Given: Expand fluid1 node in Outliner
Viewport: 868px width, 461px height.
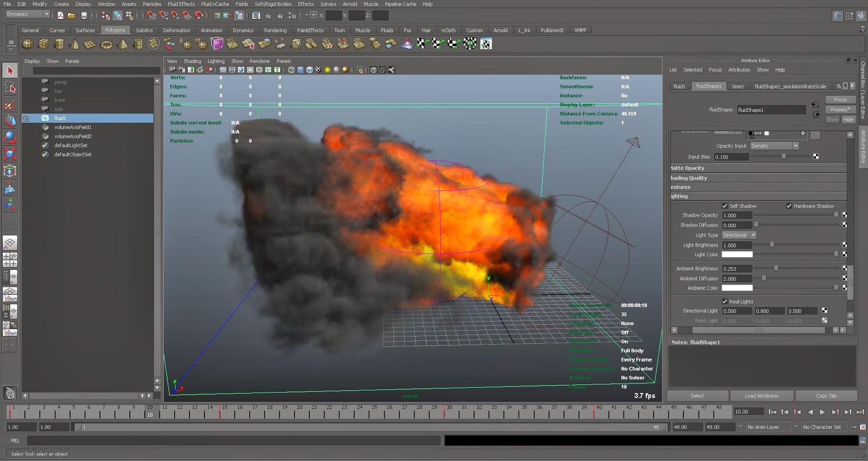Looking at the screenshot, I should (25, 118).
